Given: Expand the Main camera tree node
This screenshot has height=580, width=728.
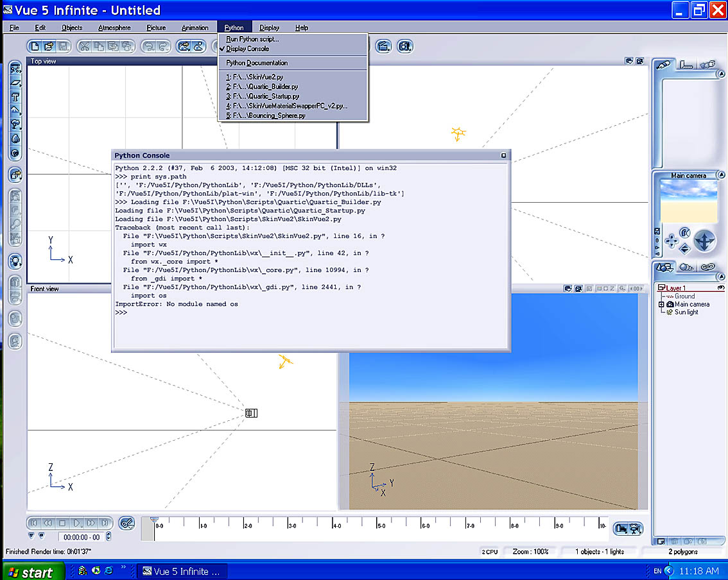Looking at the screenshot, I should point(661,304).
